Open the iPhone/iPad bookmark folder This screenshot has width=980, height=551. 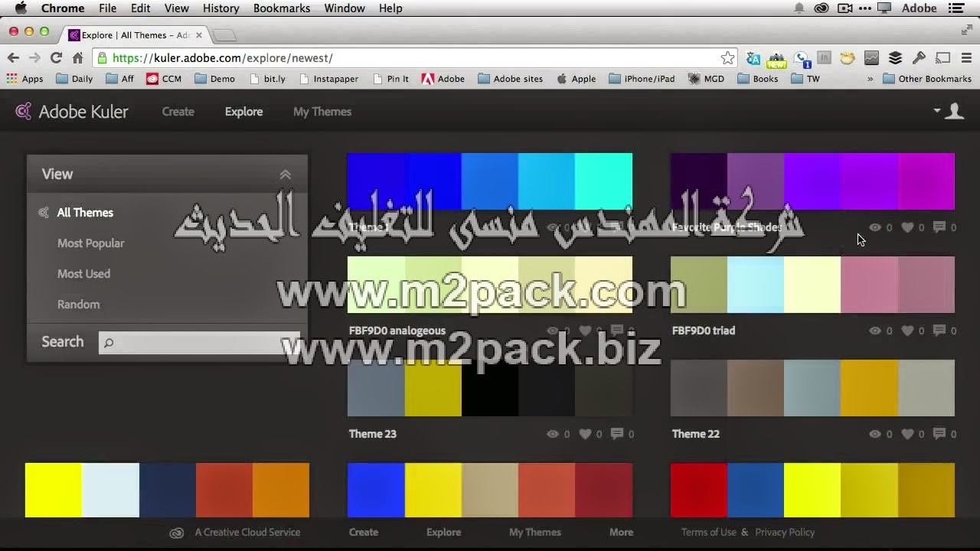click(642, 79)
